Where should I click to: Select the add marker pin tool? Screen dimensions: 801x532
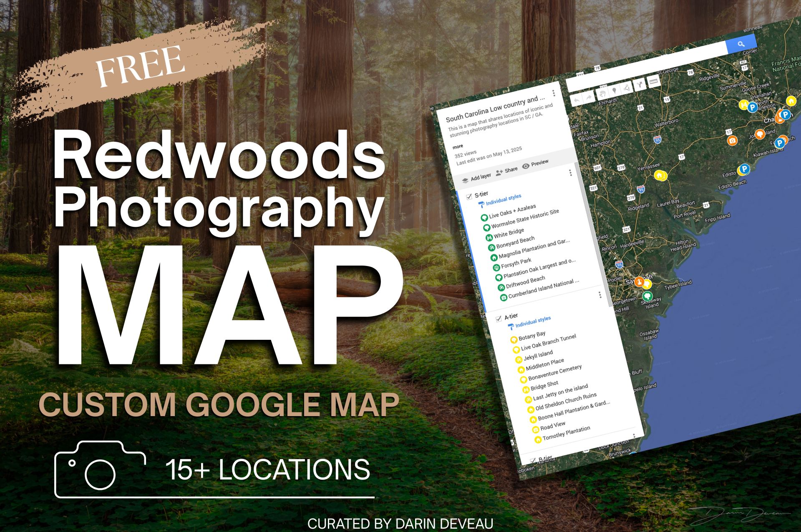[x=614, y=90]
